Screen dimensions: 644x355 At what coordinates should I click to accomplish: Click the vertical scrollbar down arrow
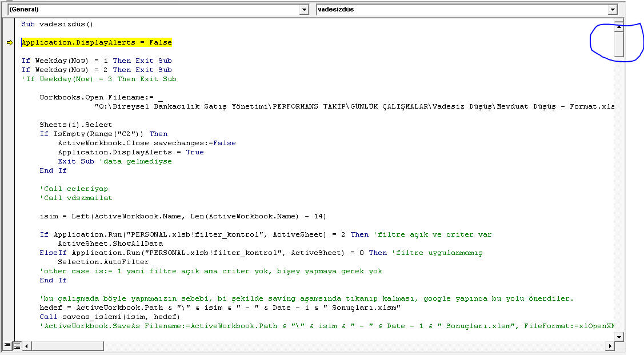619,337
